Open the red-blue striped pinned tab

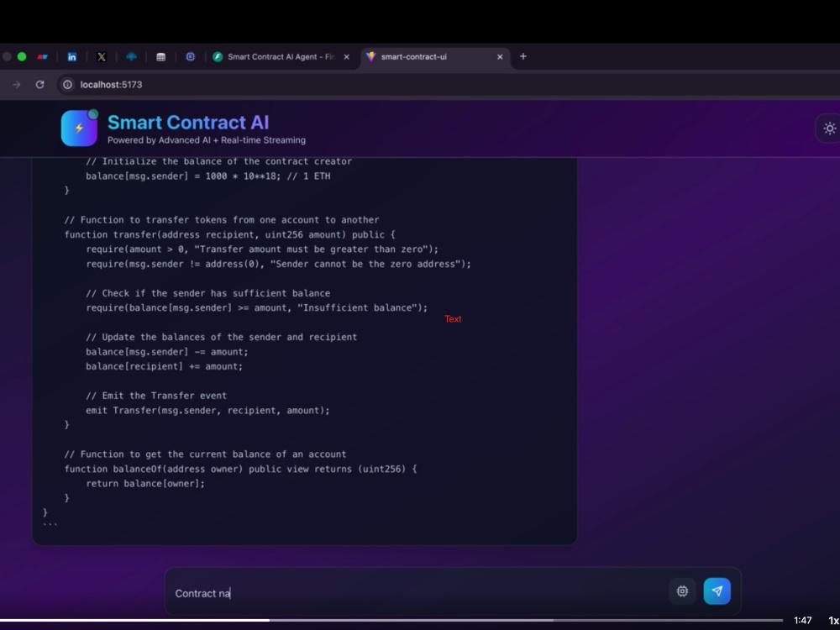42,57
